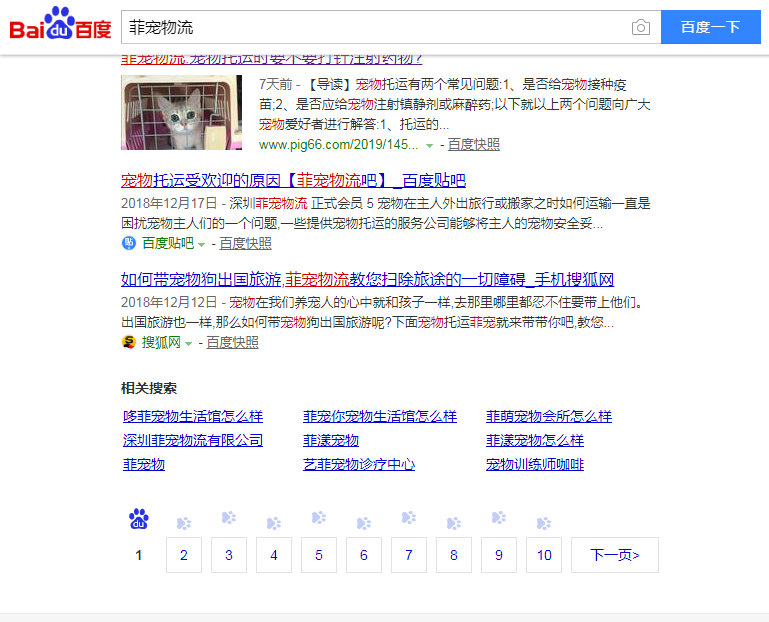Search related: 艺菲宠物诊疗中心
This screenshot has height=622, width=769.
[359, 464]
